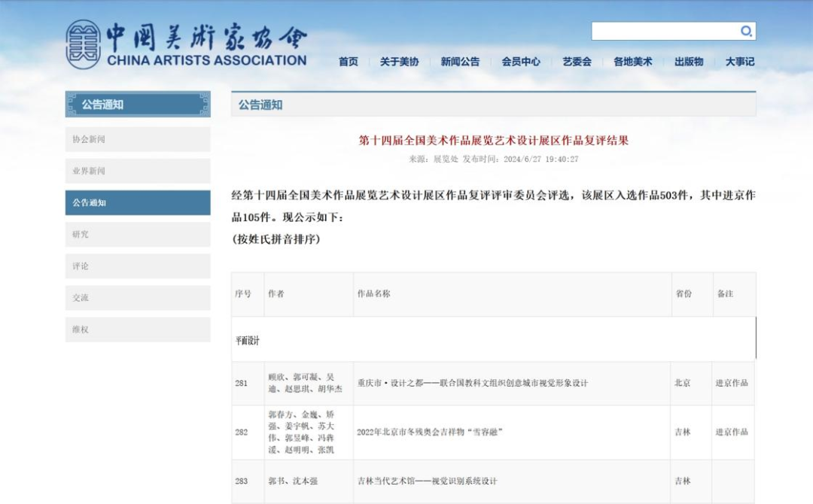Click the red article title heading
Screen dimensions: 813x504
point(493,140)
